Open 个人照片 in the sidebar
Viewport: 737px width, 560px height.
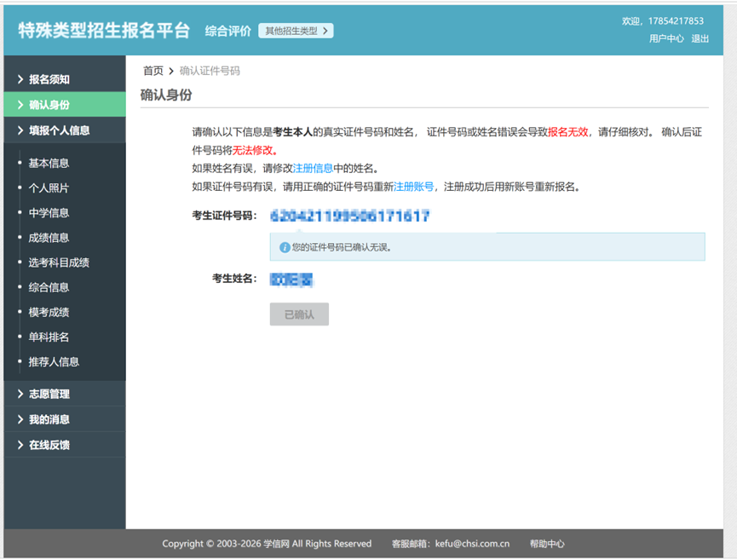(49, 188)
